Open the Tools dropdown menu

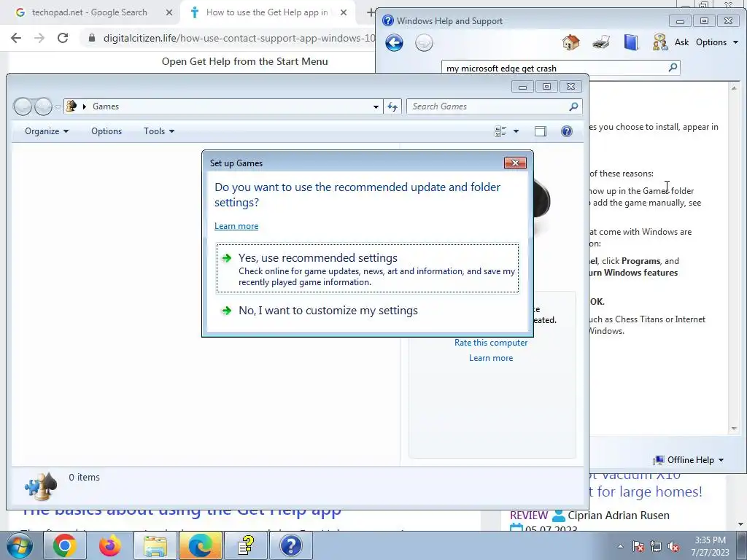(x=158, y=131)
